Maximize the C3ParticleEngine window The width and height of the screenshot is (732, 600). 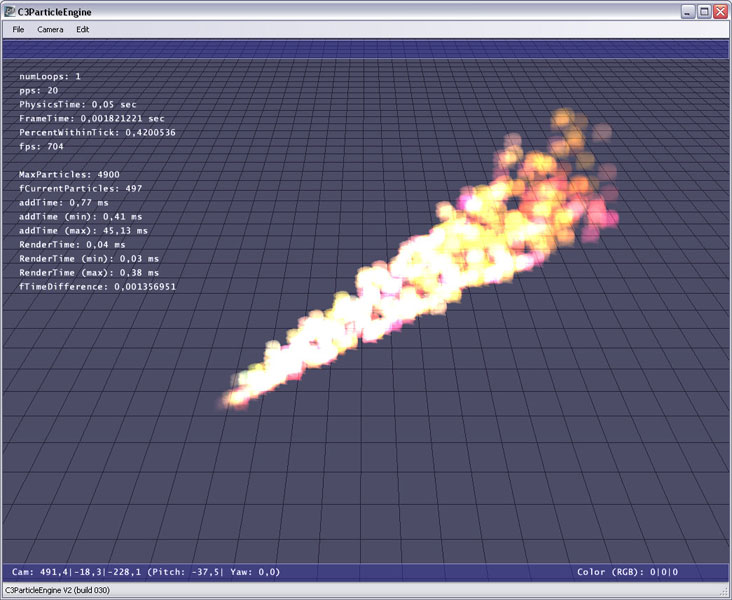click(x=704, y=11)
